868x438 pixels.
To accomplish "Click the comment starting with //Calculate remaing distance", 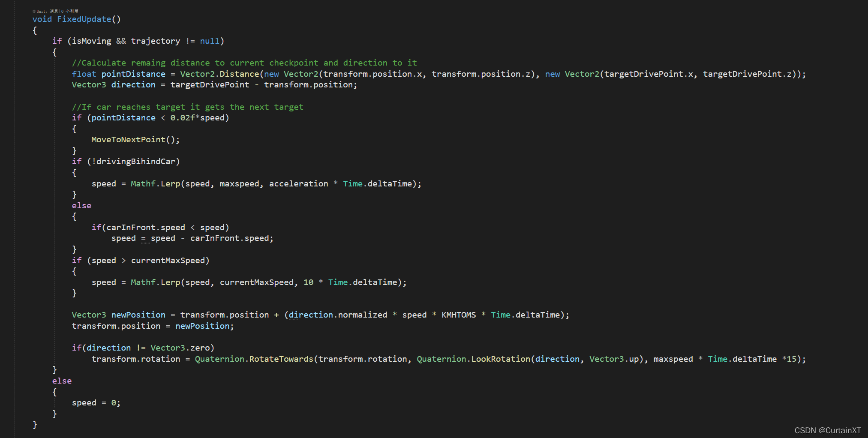I will click(x=244, y=63).
